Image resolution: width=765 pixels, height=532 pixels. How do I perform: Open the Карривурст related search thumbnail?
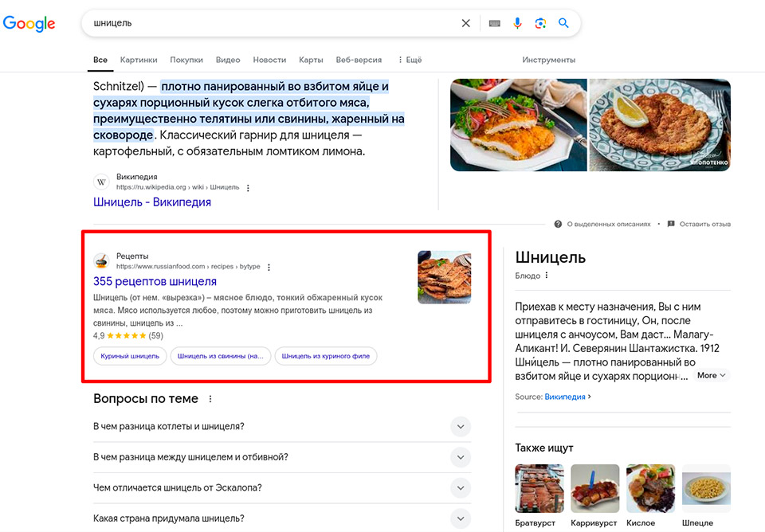point(595,489)
